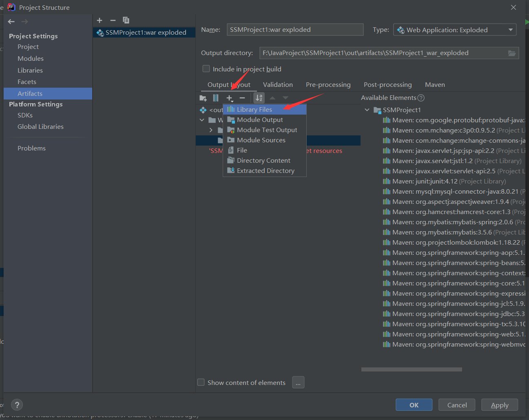Open Libraries settings page
This screenshot has height=420, width=529.
(x=30, y=71)
